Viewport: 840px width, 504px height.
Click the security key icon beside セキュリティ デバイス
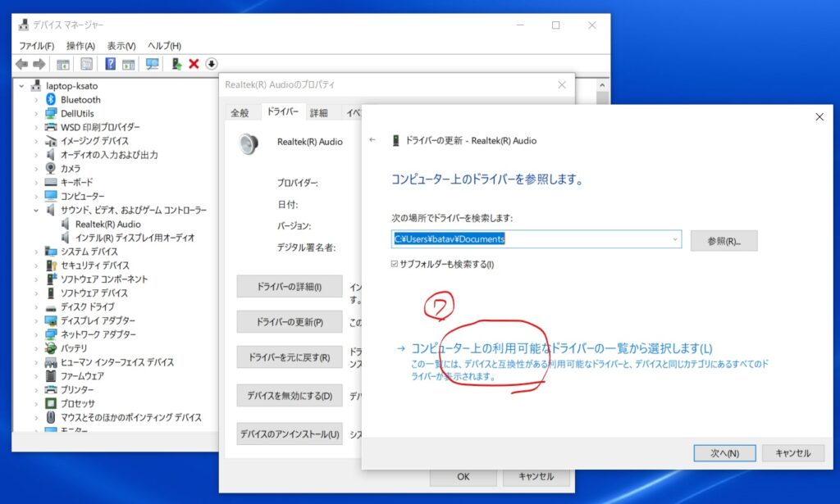click(x=51, y=265)
